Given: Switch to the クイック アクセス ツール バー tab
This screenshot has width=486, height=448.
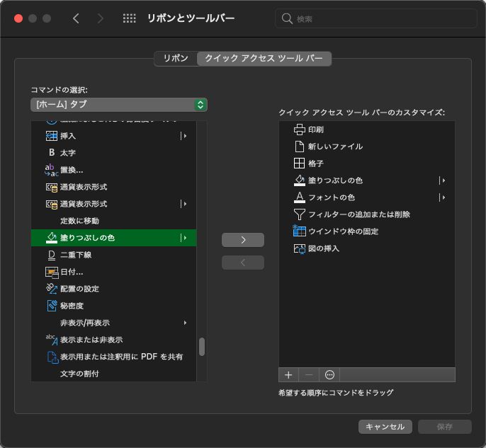Looking at the screenshot, I should point(264,59).
